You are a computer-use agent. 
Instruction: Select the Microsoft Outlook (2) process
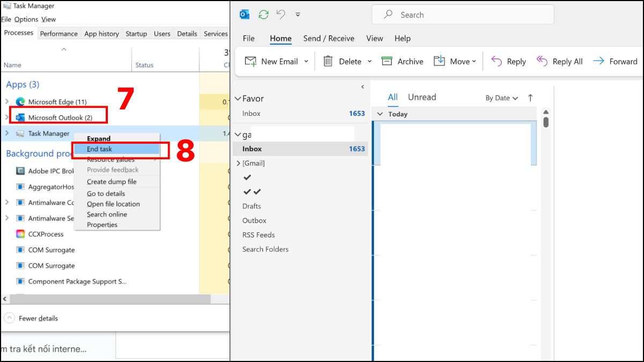point(60,117)
